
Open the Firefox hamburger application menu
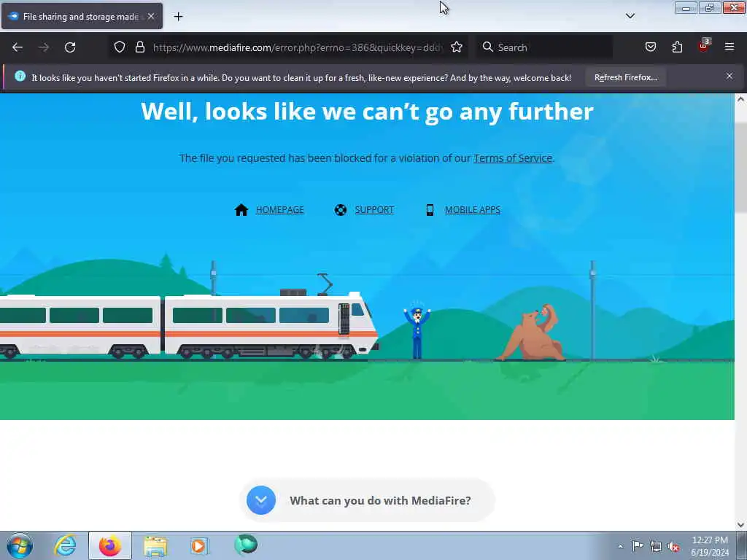[x=729, y=47]
